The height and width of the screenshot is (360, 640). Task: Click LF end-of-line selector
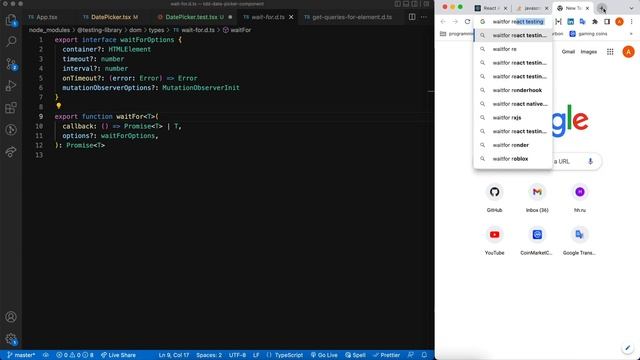coord(256,355)
